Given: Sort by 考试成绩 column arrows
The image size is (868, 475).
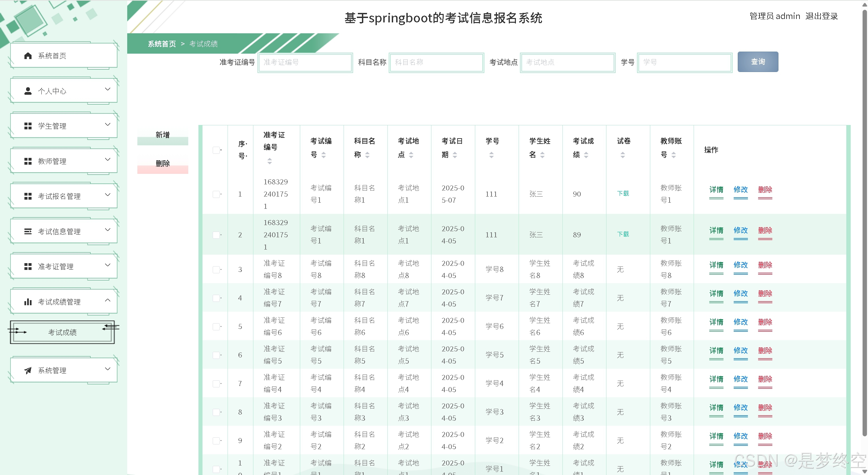Looking at the screenshot, I should pos(586,155).
